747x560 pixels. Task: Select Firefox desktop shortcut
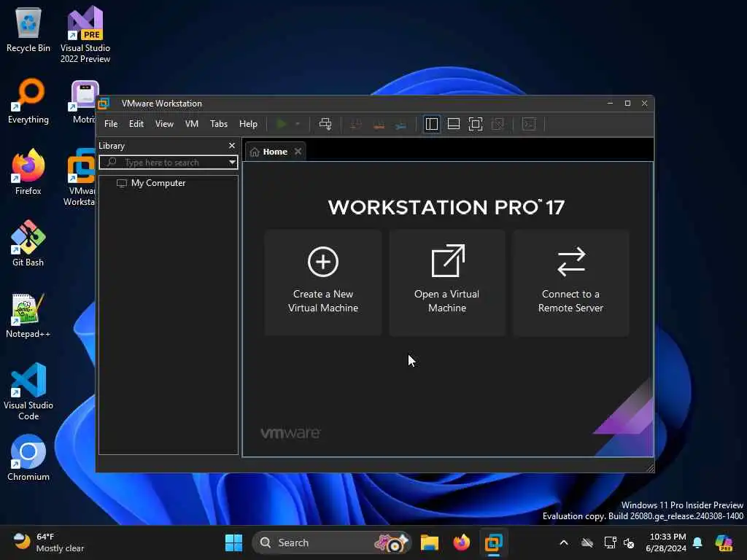pyautogui.click(x=28, y=172)
